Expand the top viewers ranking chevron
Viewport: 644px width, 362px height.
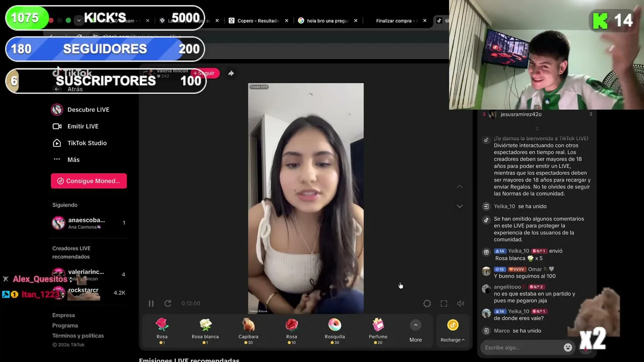[x=537, y=129]
